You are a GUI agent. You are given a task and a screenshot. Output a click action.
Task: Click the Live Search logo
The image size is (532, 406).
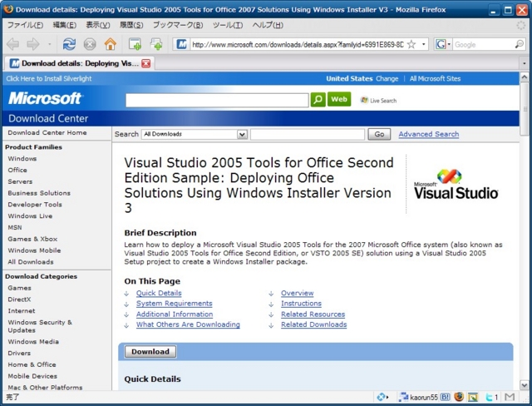378,101
